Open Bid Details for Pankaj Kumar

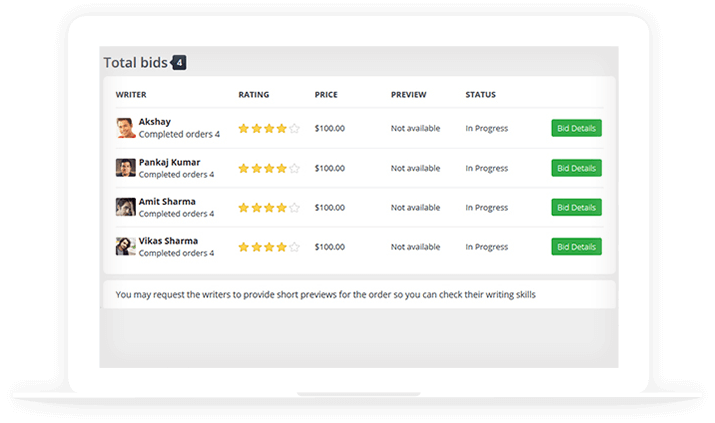click(x=576, y=168)
